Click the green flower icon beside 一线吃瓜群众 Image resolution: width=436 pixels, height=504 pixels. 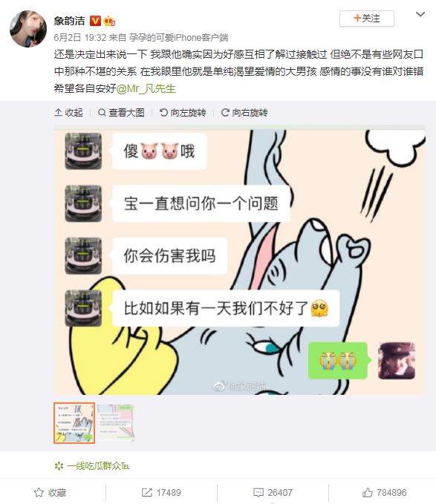tap(59, 466)
